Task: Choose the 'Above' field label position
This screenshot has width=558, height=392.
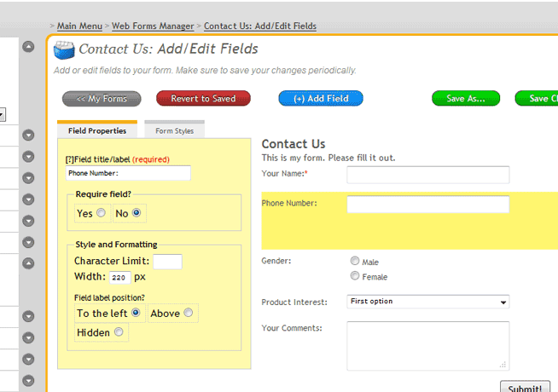Action: click(x=188, y=314)
